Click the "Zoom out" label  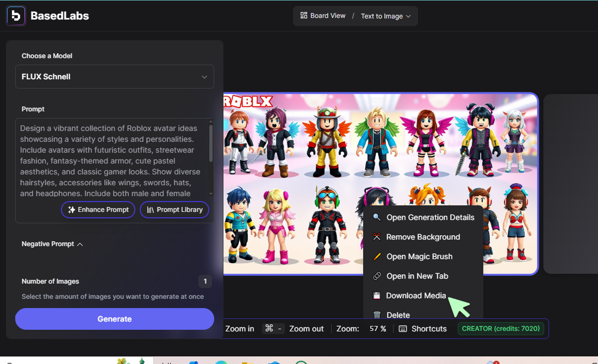(x=306, y=329)
